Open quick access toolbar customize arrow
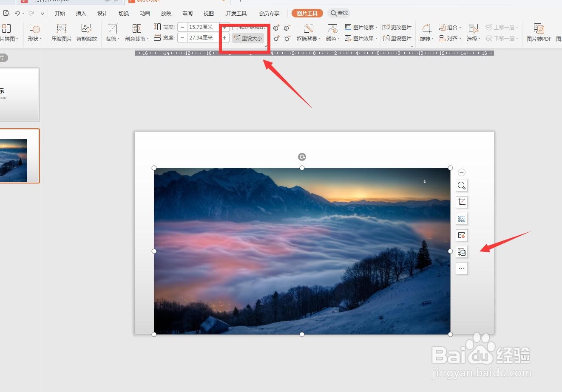 click(42, 14)
